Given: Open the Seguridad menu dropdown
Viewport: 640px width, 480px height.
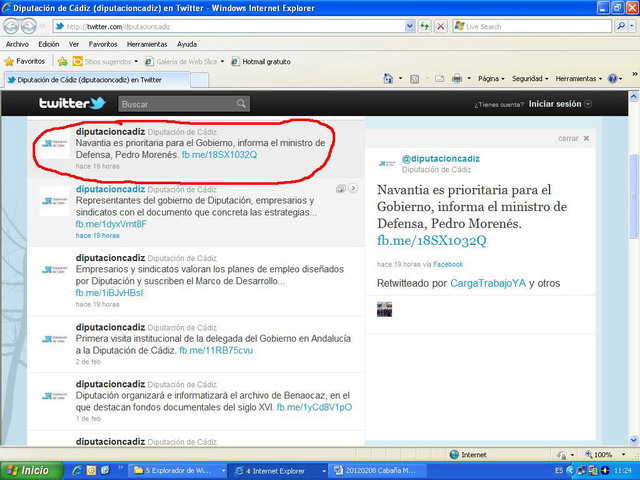Looking at the screenshot, I should (530, 78).
